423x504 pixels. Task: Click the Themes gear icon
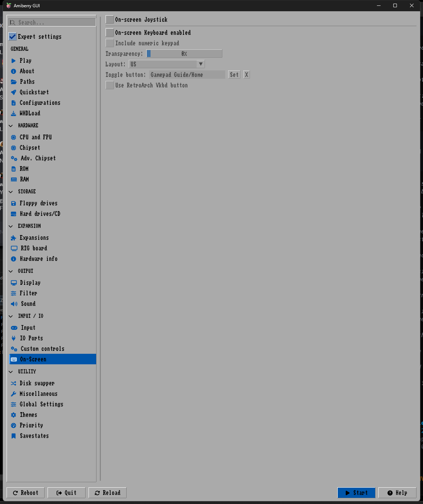13,415
